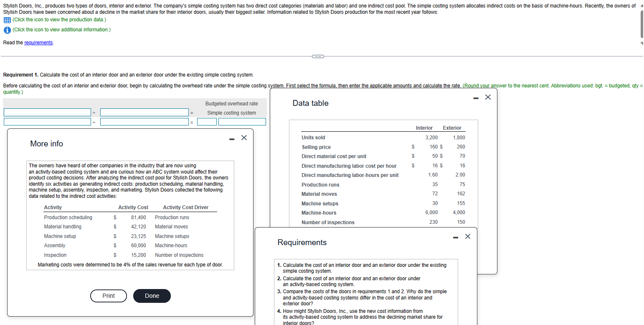The height and width of the screenshot is (325, 644).
Task: Click the 'Selling price' row label
Action: 316,147
